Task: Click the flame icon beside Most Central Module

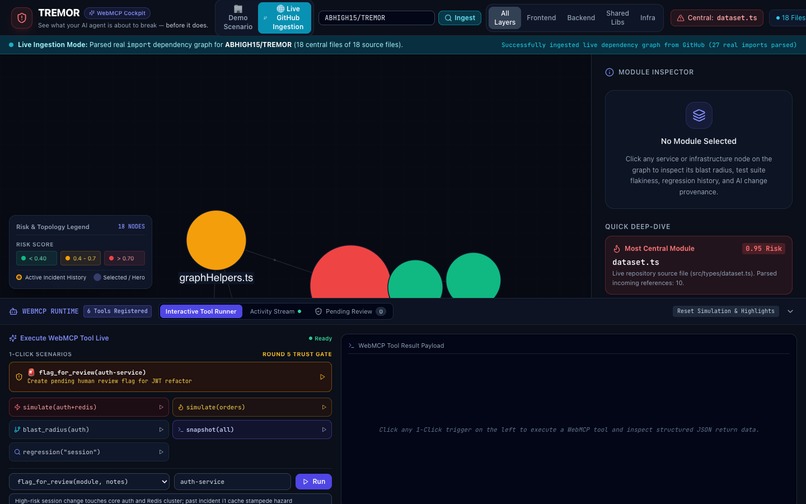Action: tap(616, 248)
